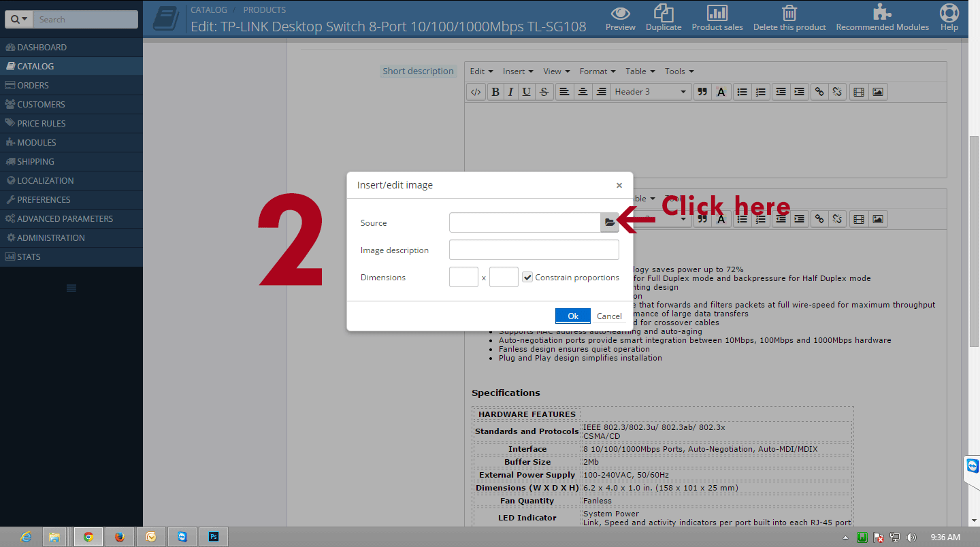Open Advanced Parameters in the sidebar
Viewport: 980px width, 547px height.
point(71,218)
